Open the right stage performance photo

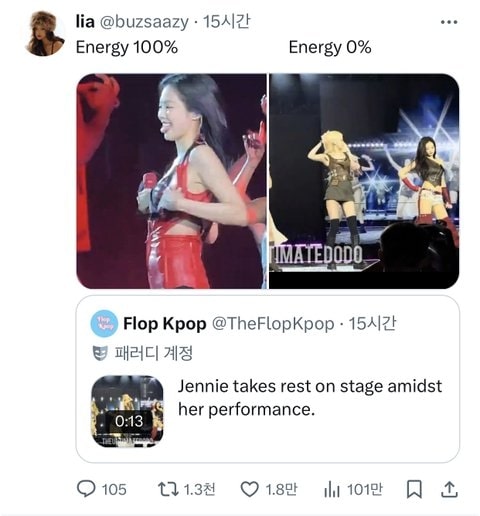point(364,181)
